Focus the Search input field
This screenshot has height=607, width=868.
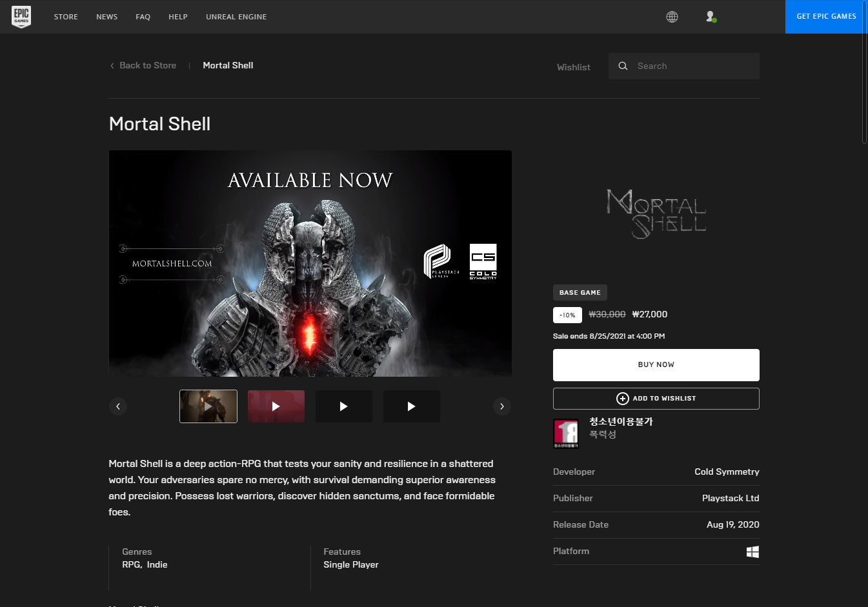(684, 66)
